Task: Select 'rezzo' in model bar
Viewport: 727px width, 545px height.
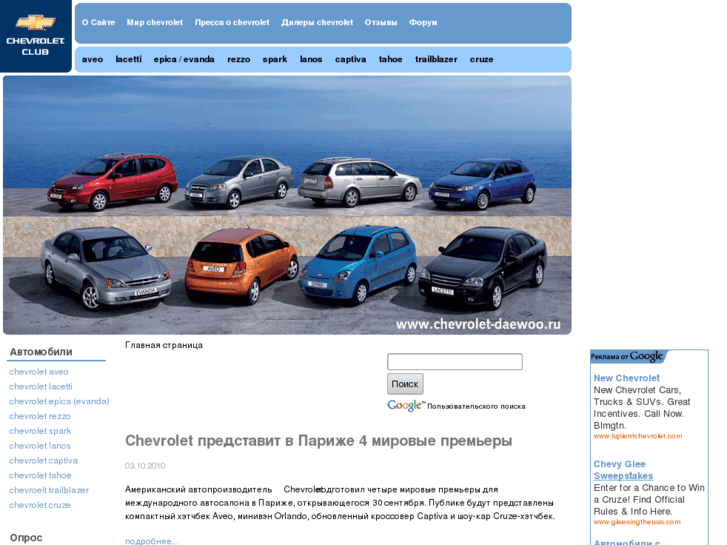Action: click(x=239, y=59)
